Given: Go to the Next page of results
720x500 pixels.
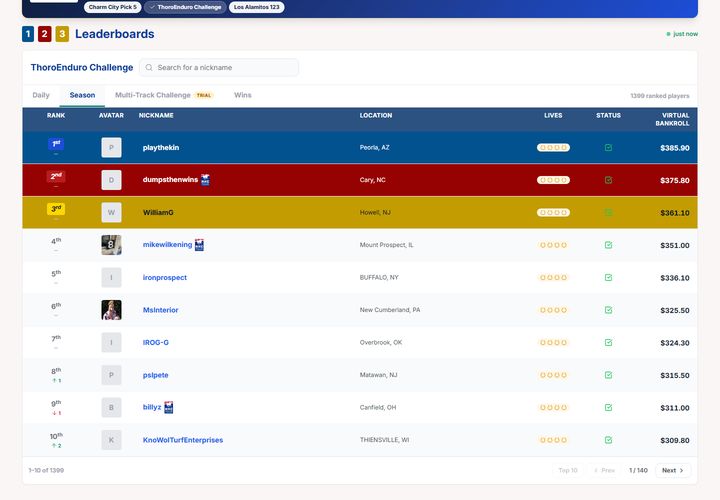Looking at the screenshot, I should 673,470.
